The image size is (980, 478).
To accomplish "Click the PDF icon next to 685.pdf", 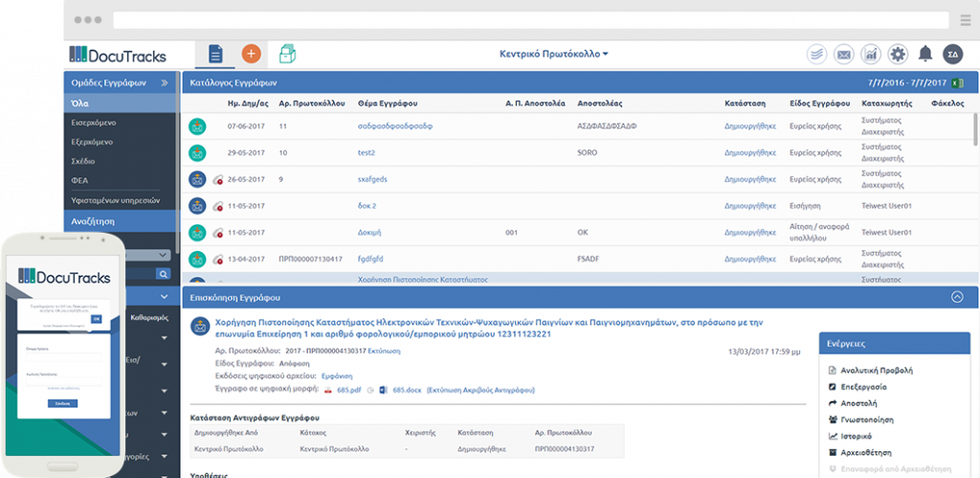I will [327, 391].
